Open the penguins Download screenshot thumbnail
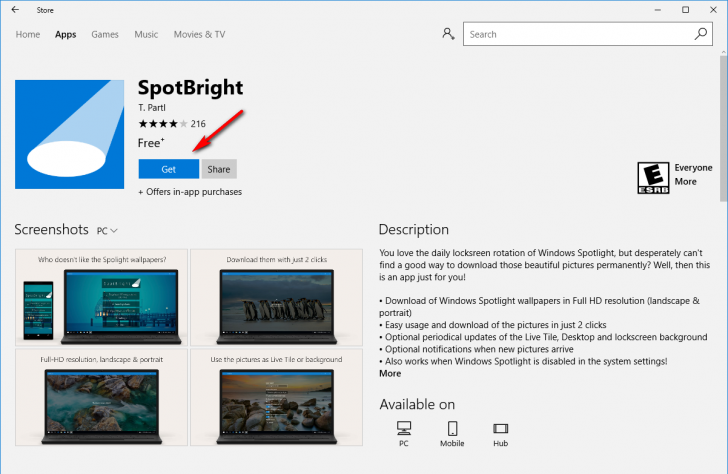This screenshot has width=728, height=474. (x=276, y=298)
